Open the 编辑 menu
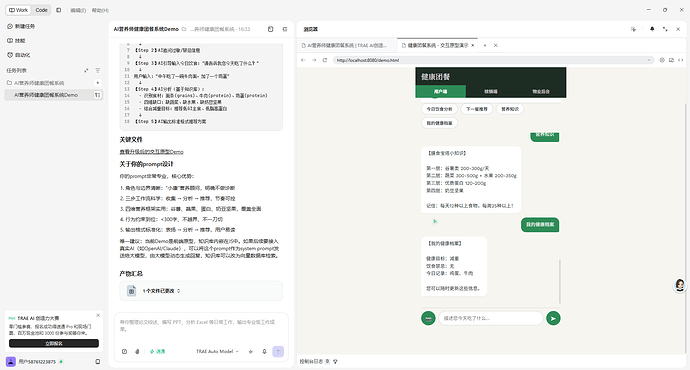This screenshot has width=690, height=370. (78, 10)
